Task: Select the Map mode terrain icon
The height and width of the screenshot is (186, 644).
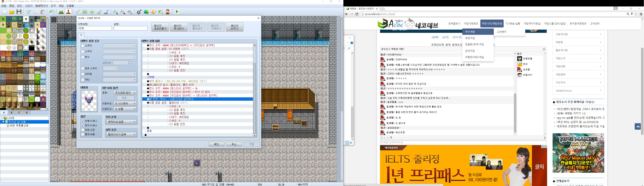Action: click(61, 12)
